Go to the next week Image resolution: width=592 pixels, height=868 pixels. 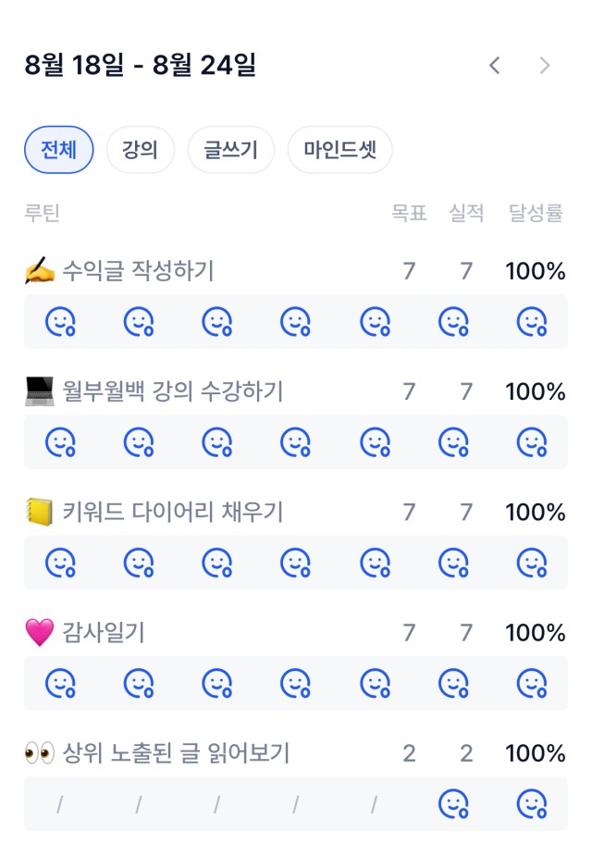pyautogui.click(x=545, y=66)
